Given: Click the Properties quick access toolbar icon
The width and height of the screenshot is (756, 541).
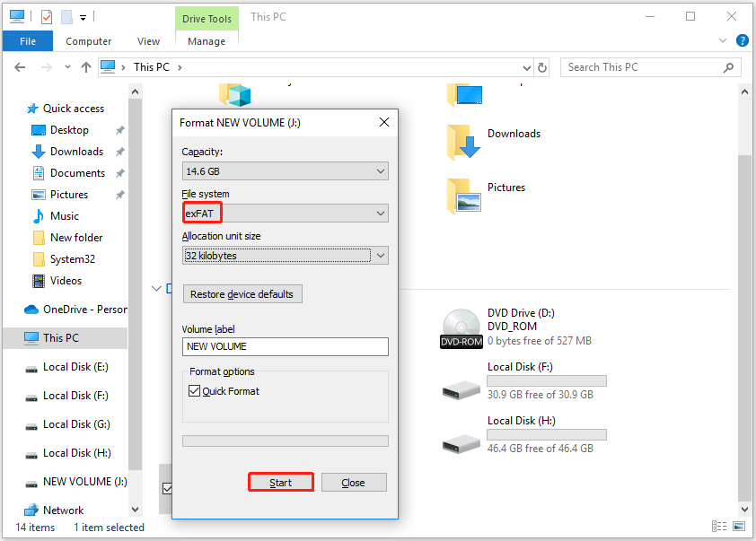Looking at the screenshot, I should (x=47, y=17).
